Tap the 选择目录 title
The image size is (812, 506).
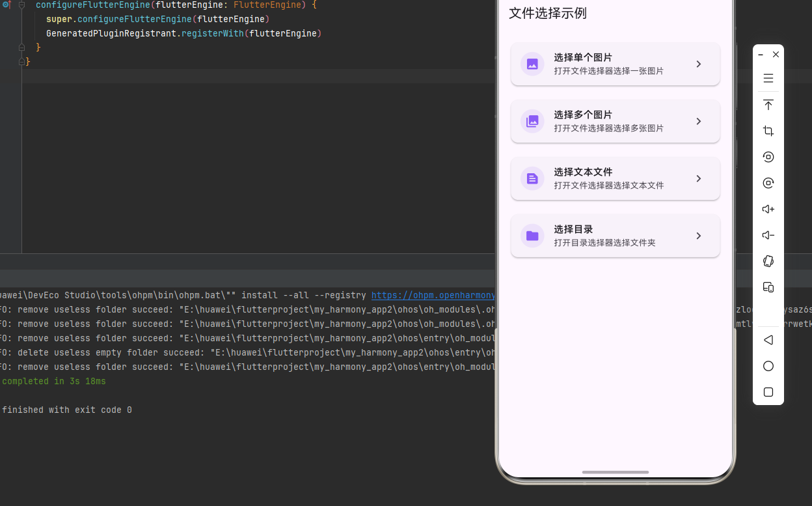573,229
